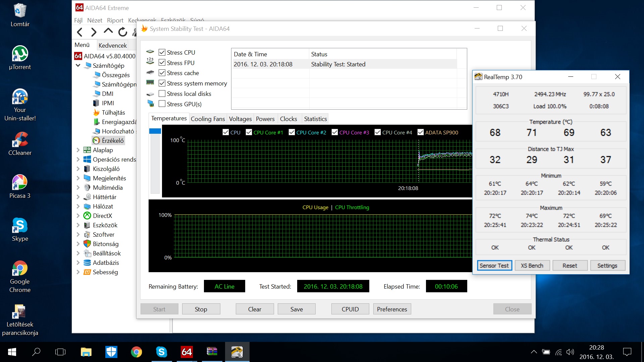Screen dimensions: 644x362
Task: Switch to Statistics tab
Action: pyautogui.click(x=315, y=119)
